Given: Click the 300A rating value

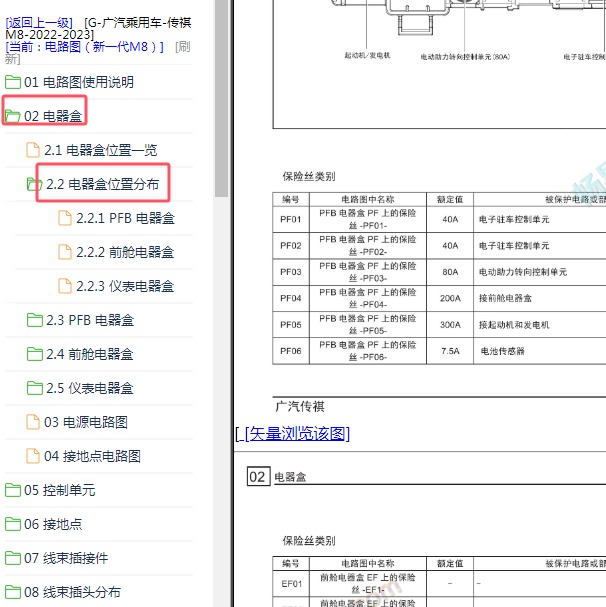Looking at the screenshot, I should [450, 324].
